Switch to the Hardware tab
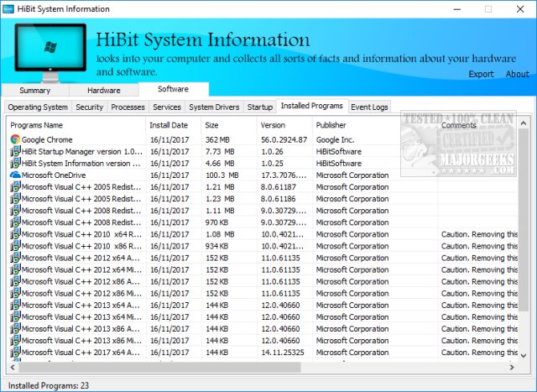This screenshot has height=392, width=537. pos(103,90)
